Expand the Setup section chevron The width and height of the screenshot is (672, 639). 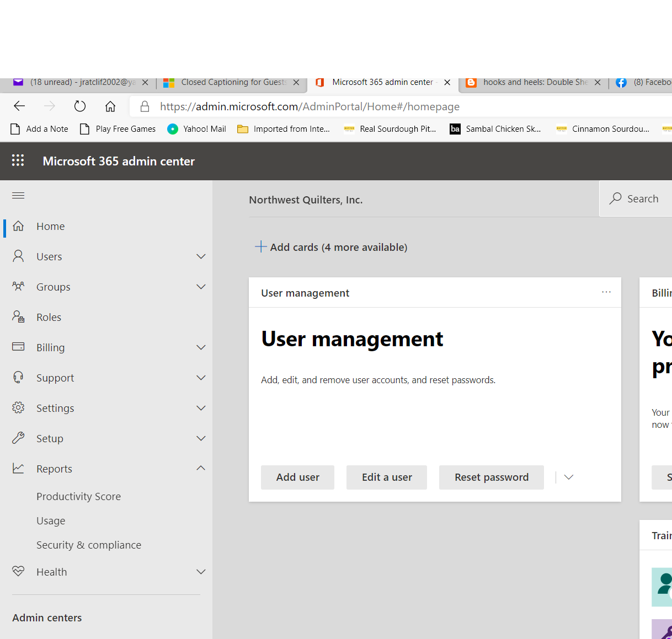(x=201, y=438)
